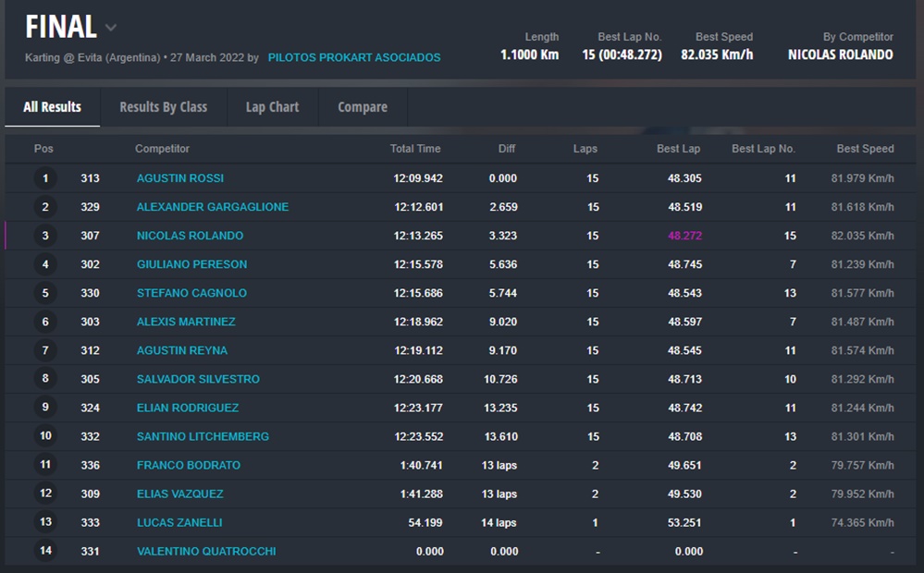The width and height of the screenshot is (924, 573).
Task: Click NICOLAS ROLANDO under By Competitor header
Action: (x=840, y=55)
